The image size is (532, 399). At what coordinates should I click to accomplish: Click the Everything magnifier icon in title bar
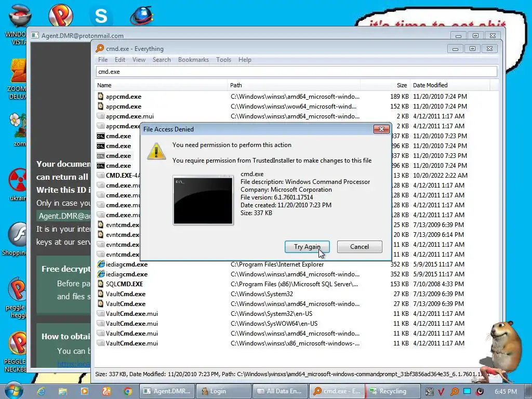pos(100,48)
